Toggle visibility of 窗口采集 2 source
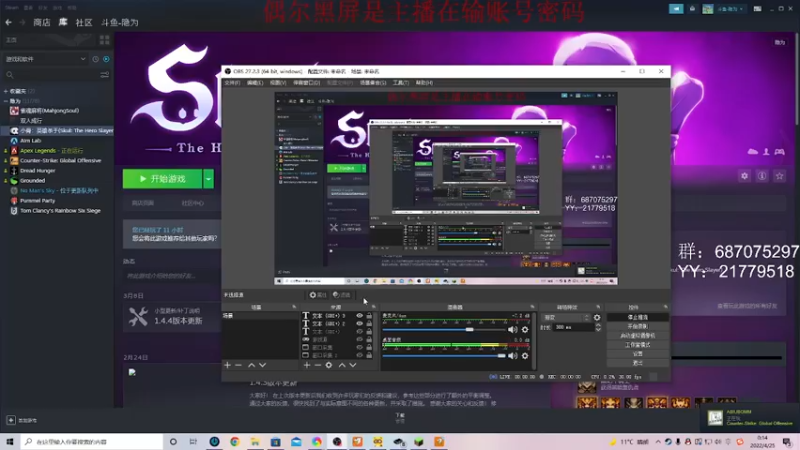This screenshot has height=450, width=800. tap(360, 355)
